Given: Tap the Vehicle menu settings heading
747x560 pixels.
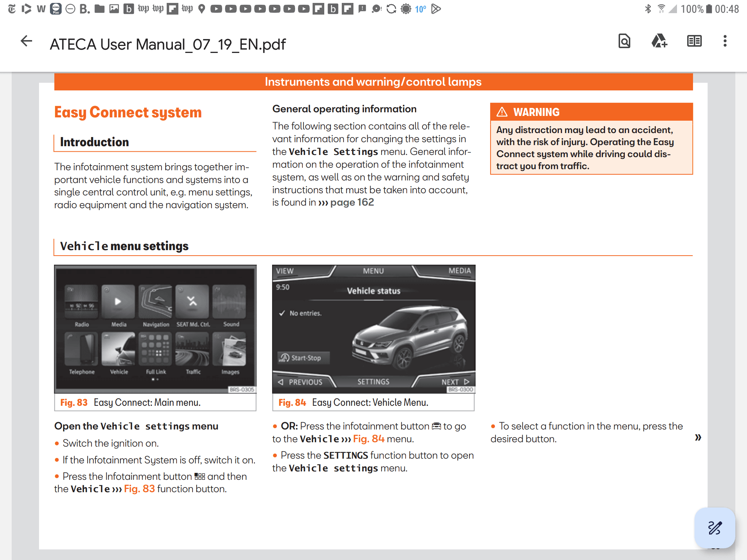Looking at the screenshot, I should (x=124, y=246).
